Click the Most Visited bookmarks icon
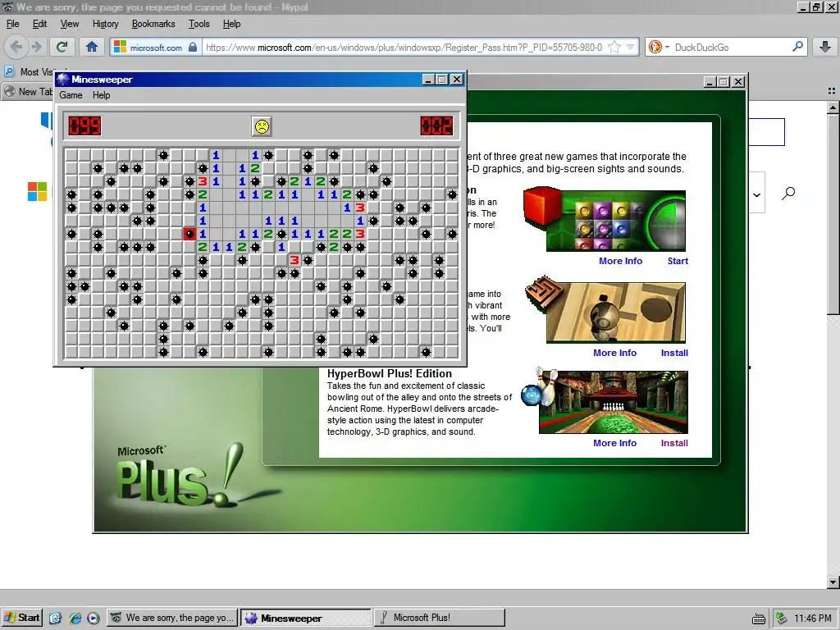 pos(10,71)
